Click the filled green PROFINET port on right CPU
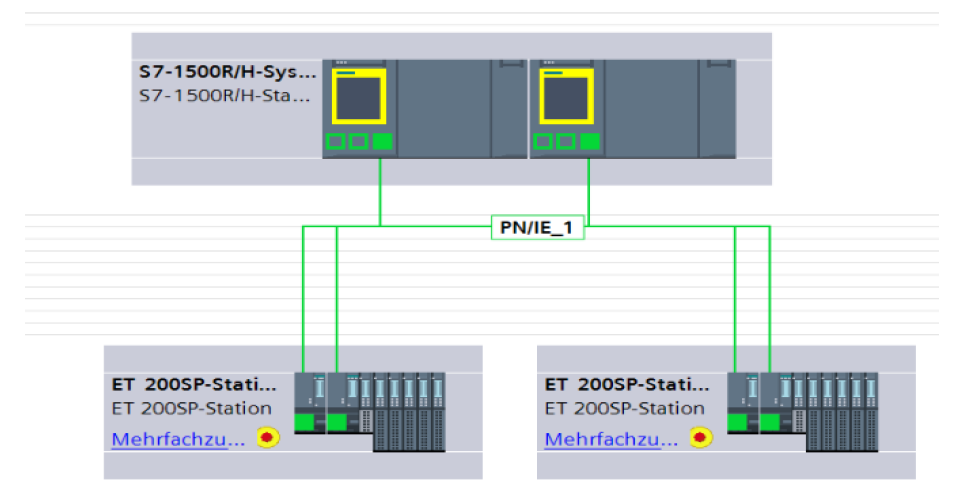The image size is (960, 483). tap(590, 142)
